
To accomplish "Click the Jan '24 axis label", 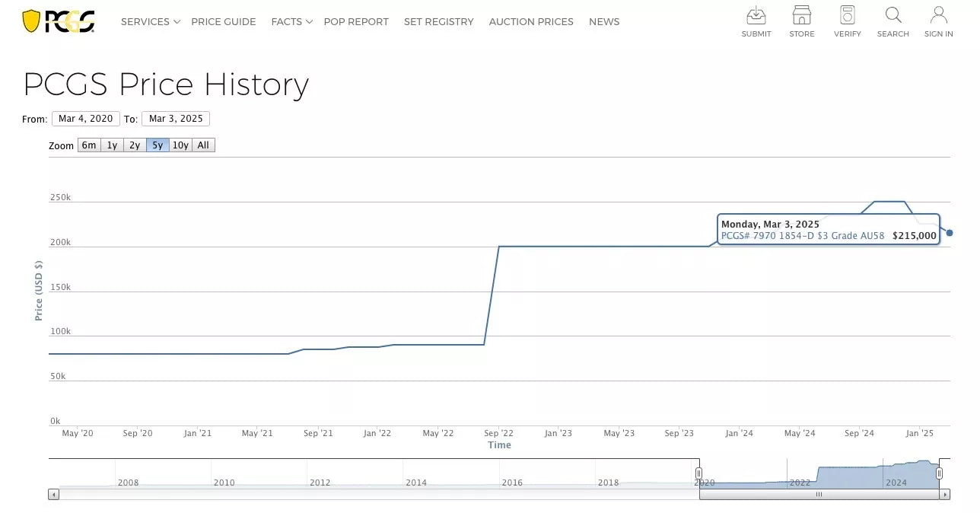I will (739, 433).
